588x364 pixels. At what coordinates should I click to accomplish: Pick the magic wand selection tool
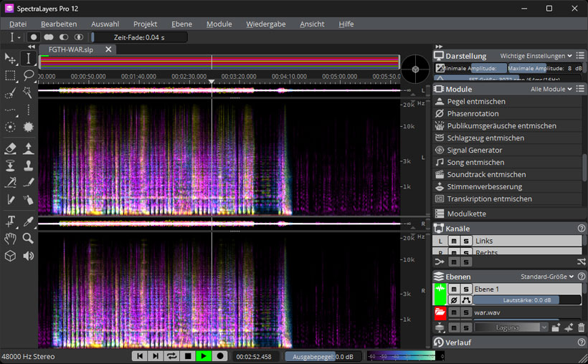(x=28, y=92)
